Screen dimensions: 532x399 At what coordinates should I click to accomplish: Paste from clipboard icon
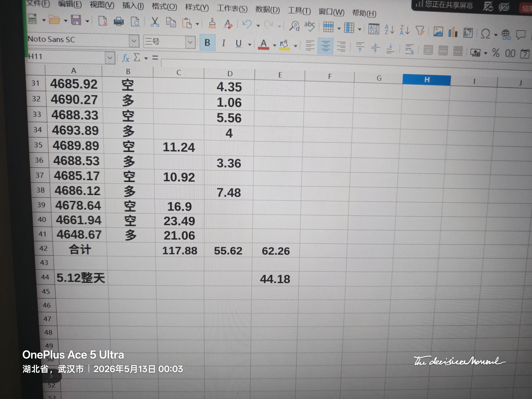(187, 23)
